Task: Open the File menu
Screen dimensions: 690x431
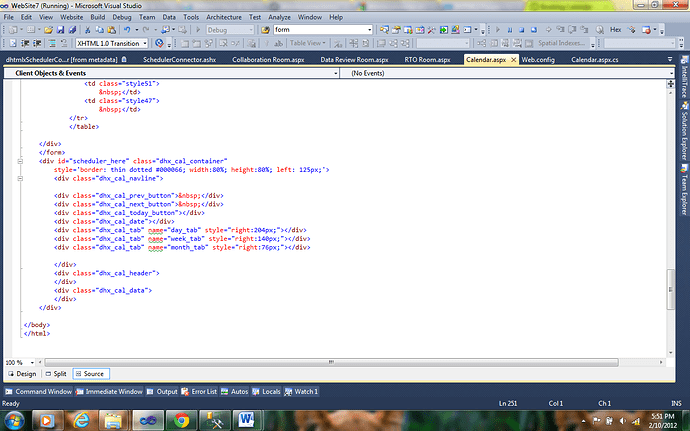Action: click(8, 17)
